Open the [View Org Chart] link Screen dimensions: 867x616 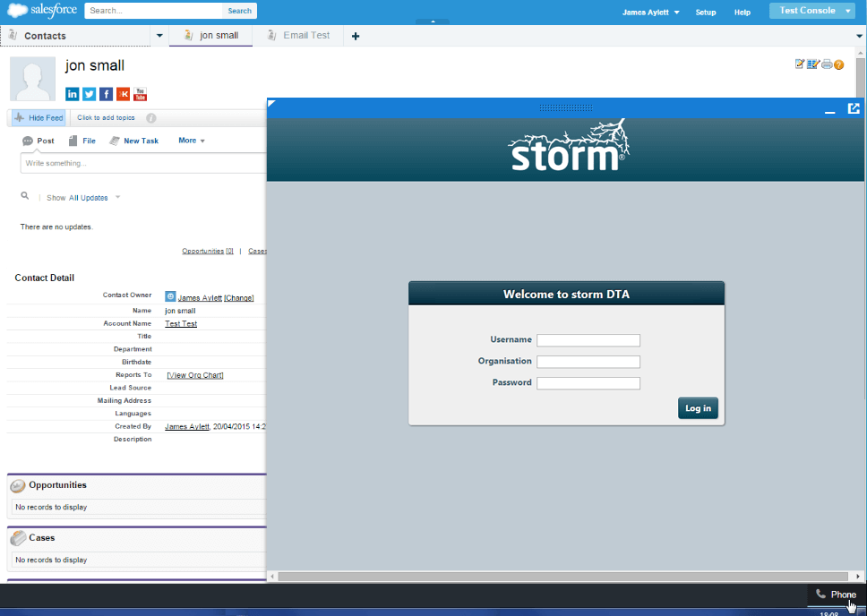[x=195, y=375]
